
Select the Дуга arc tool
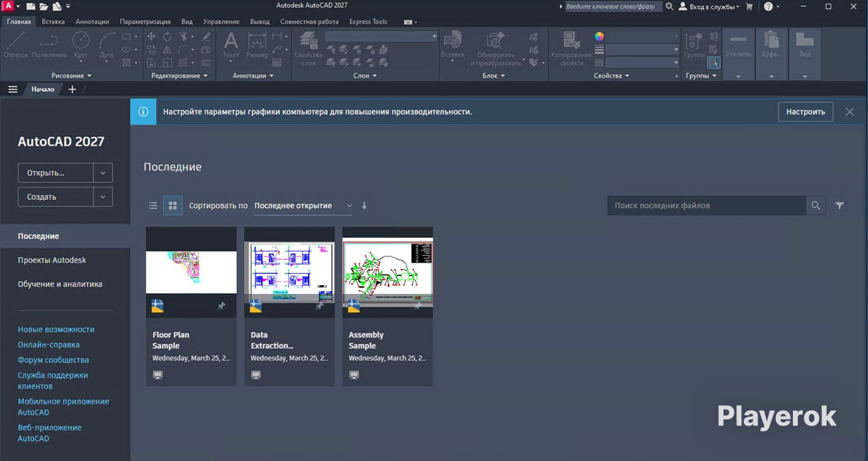107,46
